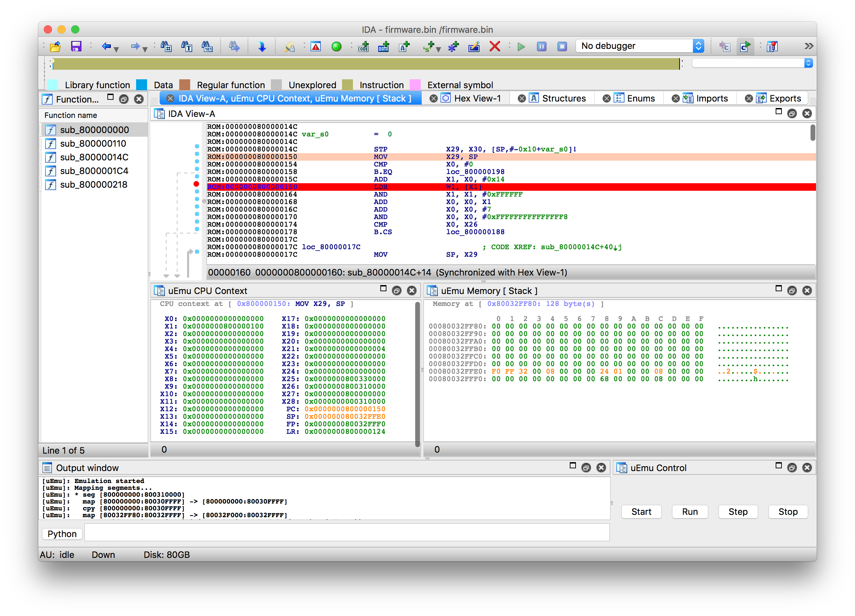The width and height of the screenshot is (855, 616).
Task: Open the No debugger dropdown
Action: 698,46
